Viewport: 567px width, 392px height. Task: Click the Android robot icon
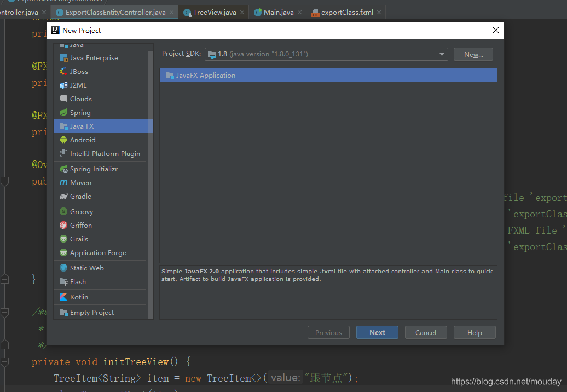[x=63, y=140]
